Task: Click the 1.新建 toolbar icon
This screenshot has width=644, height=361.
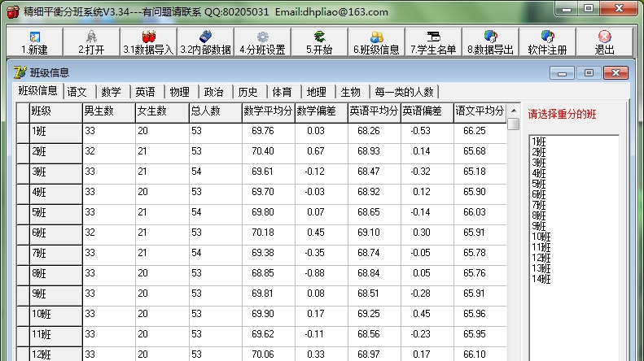Action: [x=34, y=42]
